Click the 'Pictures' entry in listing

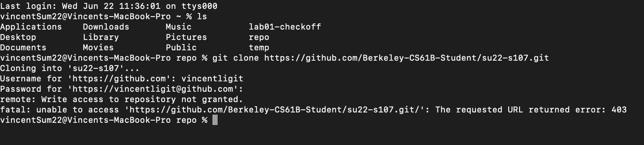(186, 37)
